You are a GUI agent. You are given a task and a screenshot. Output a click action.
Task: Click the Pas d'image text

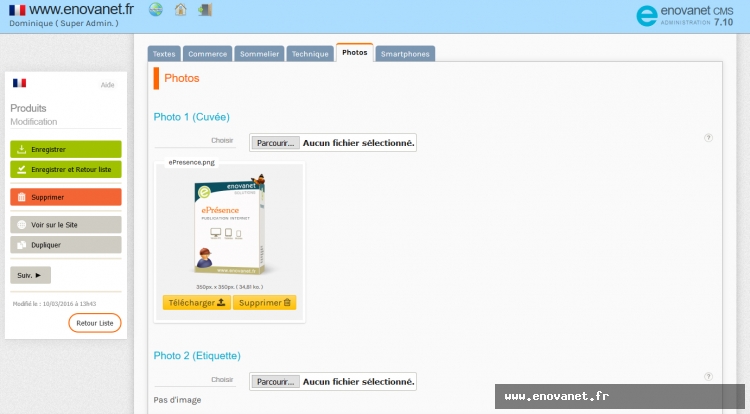177,400
